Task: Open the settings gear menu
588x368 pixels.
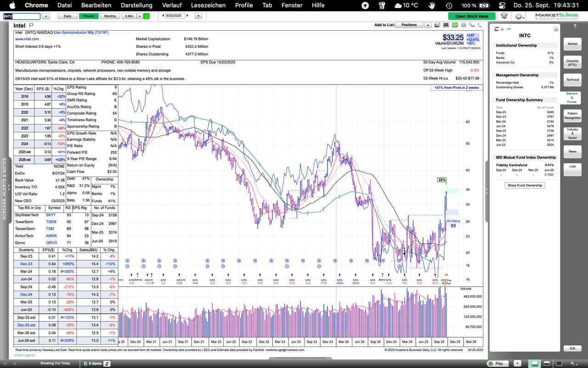Action: (519, 16)
